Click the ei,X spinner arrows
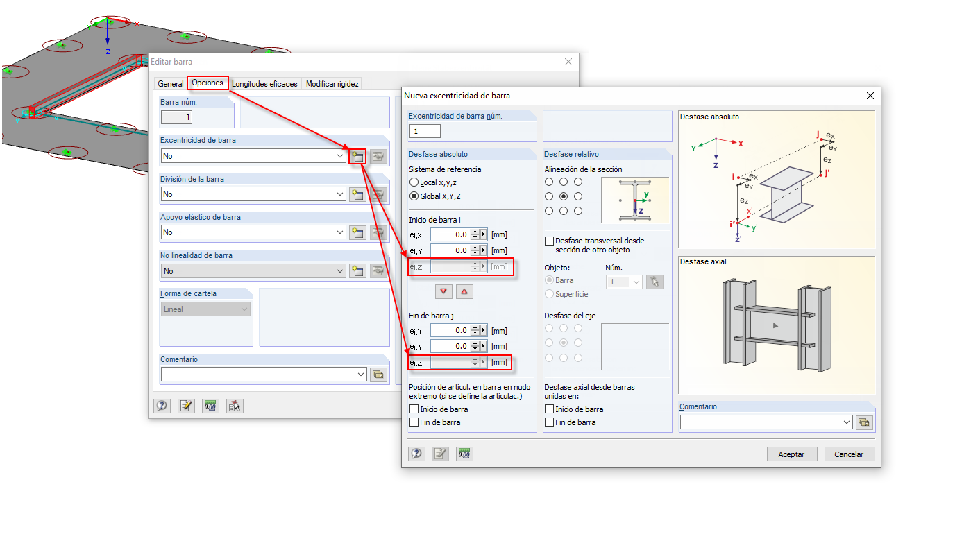 pyautogui.click(x=475, y=234)
